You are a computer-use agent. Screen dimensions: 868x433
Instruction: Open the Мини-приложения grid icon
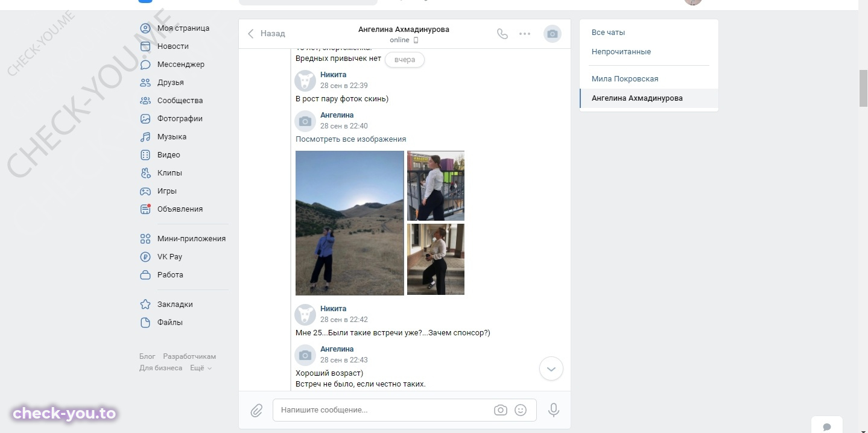tap(145, 239)
